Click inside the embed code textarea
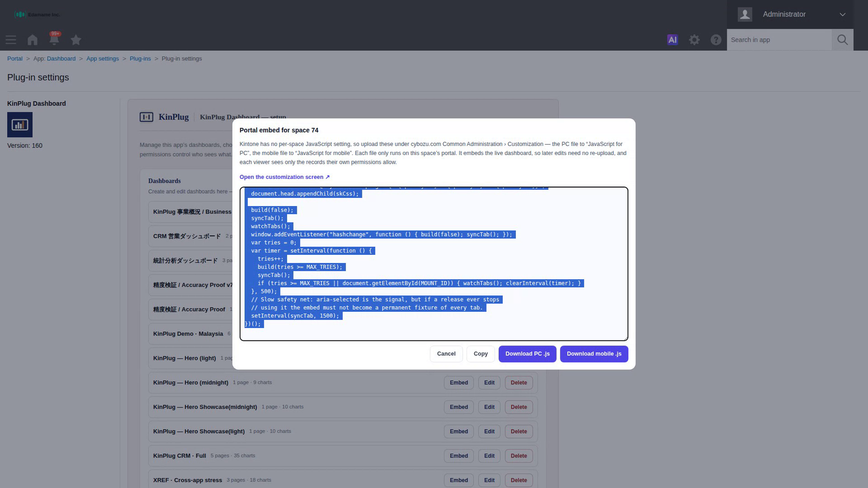 pos(434,264)
